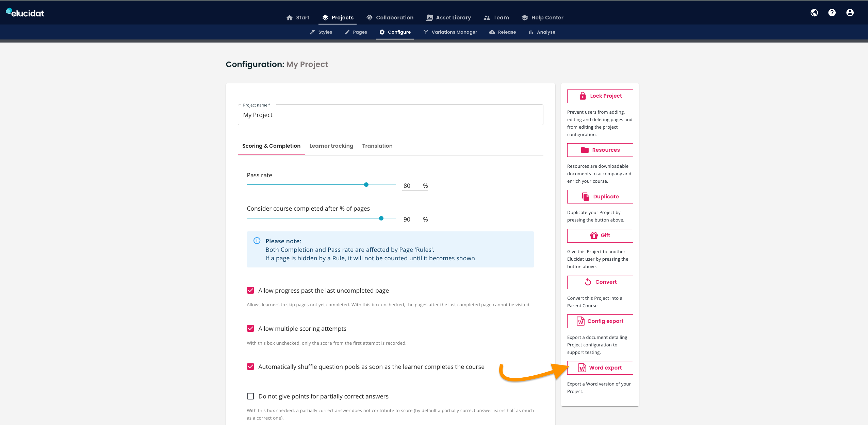Open Asset Library in main navigation

448,18
